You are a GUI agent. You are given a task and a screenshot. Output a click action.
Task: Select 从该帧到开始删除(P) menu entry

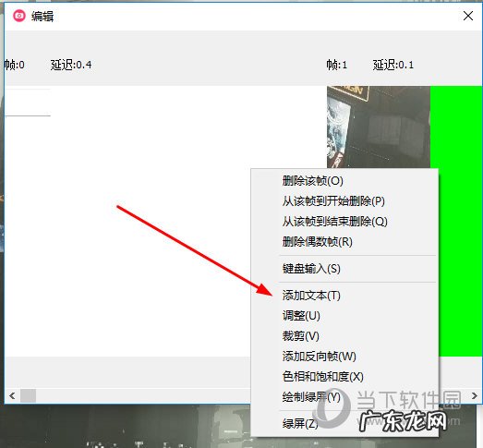[x=344, y=201]
